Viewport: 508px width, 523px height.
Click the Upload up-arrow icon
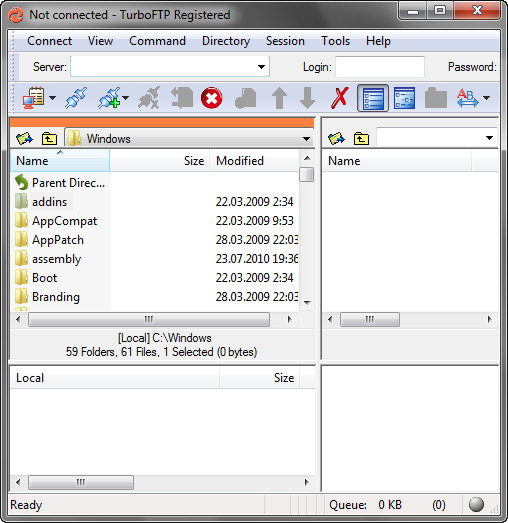pyautogui.click(x=279, y=98)
